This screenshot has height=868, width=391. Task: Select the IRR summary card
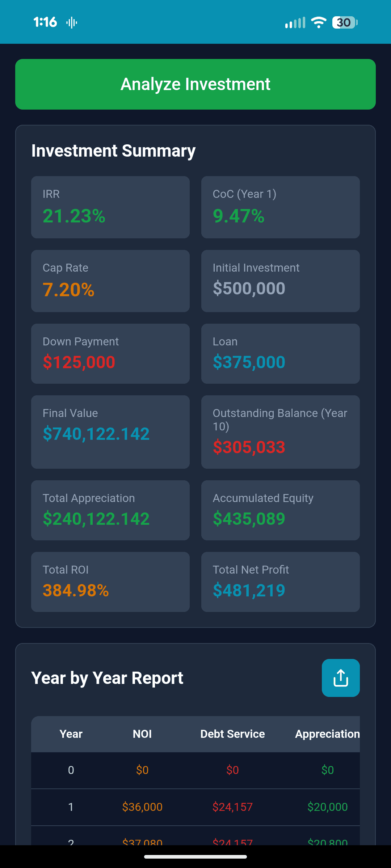point(110,207)
